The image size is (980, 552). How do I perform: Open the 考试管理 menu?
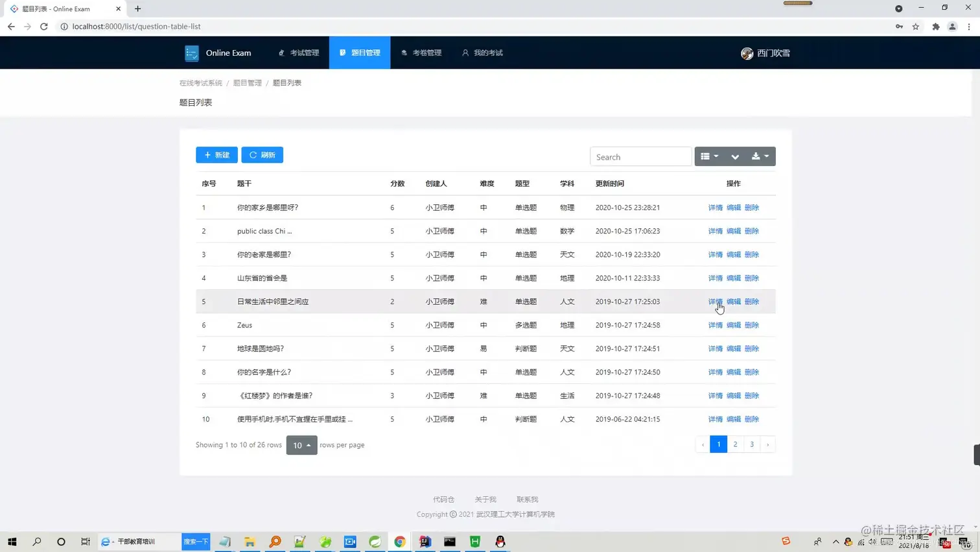point(299,53)
